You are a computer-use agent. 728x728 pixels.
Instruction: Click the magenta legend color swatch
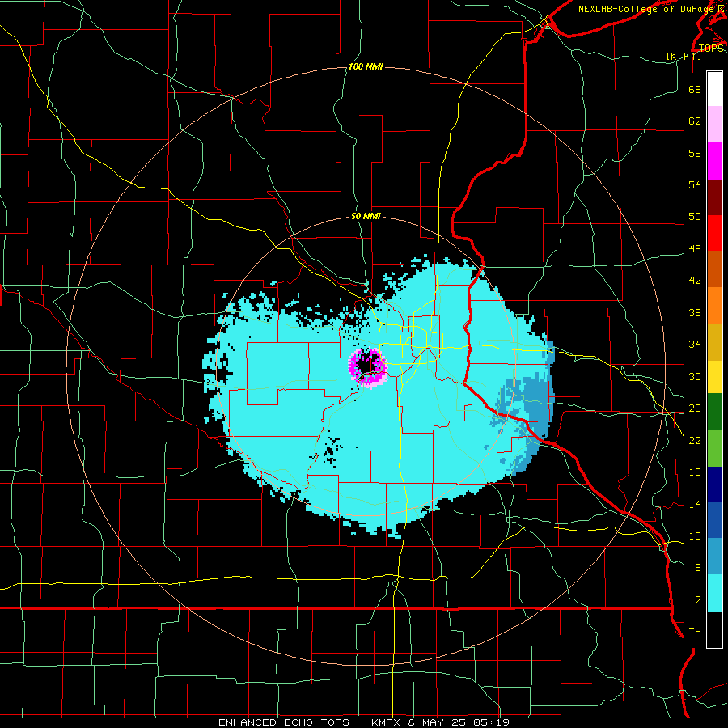tap(714, 161)
